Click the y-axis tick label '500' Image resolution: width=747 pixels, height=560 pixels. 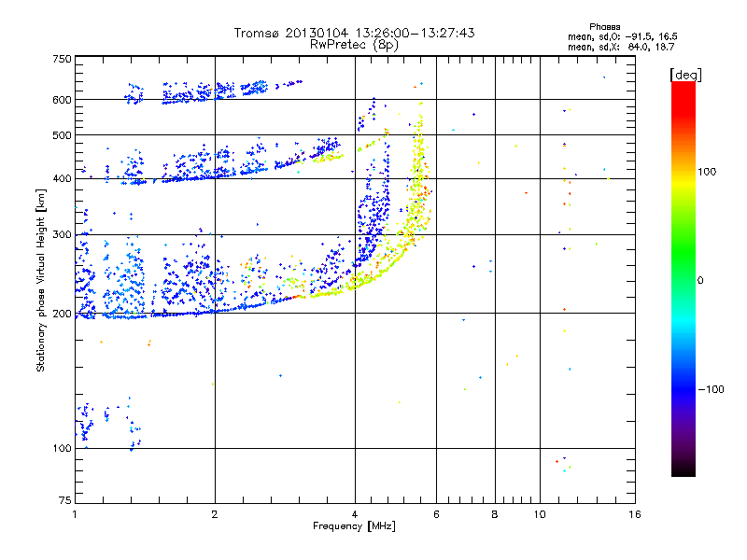[62, 135]
